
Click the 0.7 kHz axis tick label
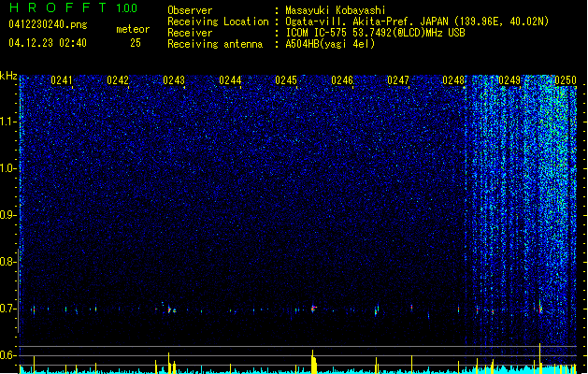(8, 309)
